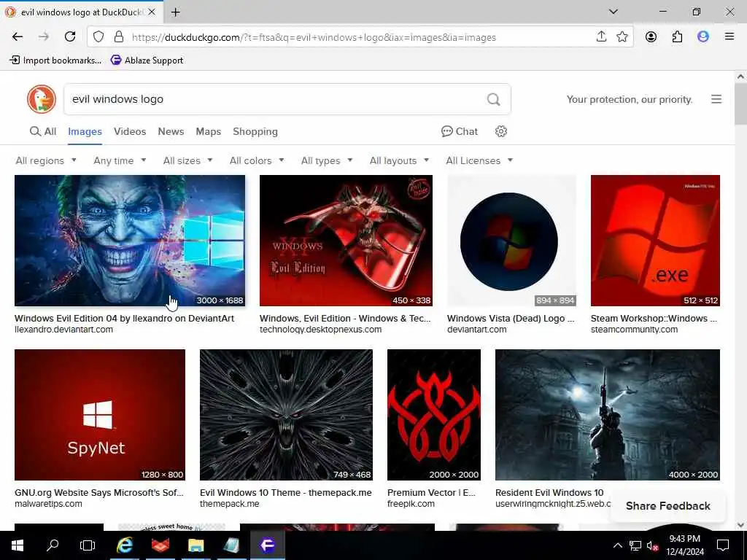Click freepik.com source link

coord(411,504)
